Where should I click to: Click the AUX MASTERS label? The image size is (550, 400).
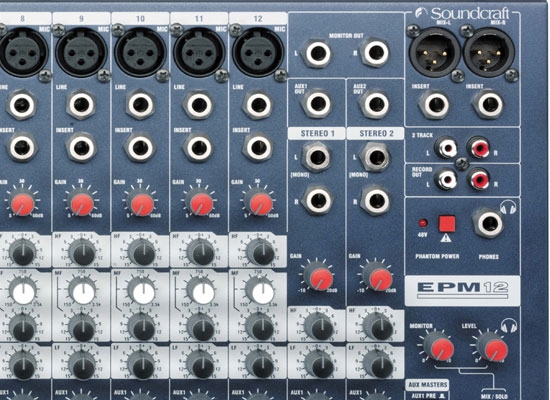(x=428, y=385)
